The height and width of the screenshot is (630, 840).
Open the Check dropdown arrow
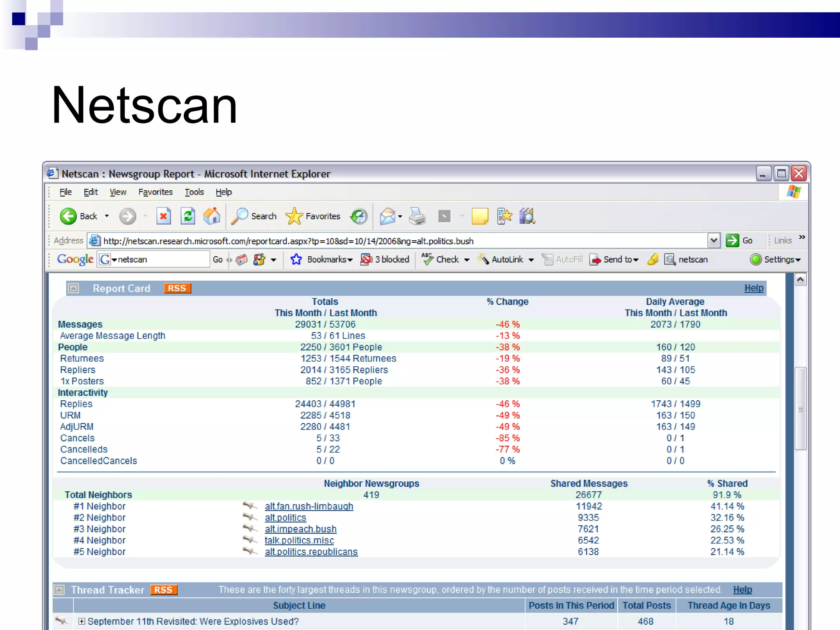click(467, 260)
